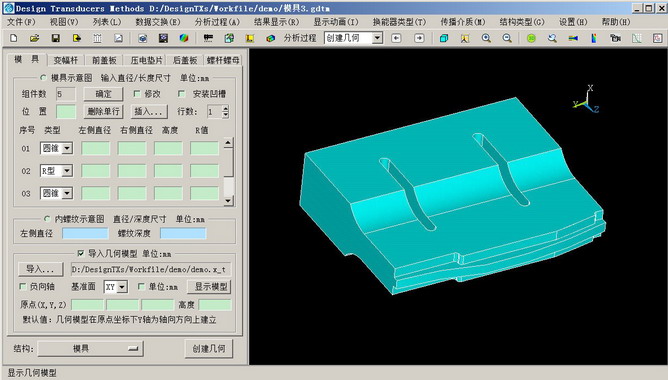This screenshot has height=380, width=668.
Task: Open the 分析过程(A) menu
Action: pyautogui.click(x=217, y=22)
